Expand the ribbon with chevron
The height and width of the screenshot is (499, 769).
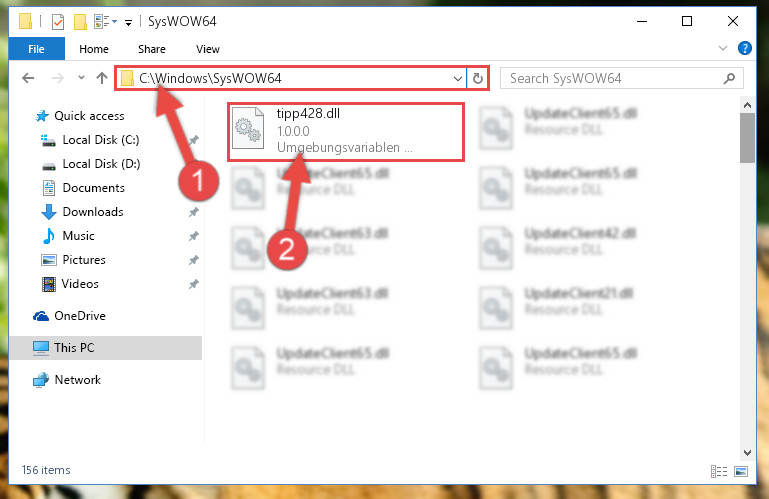click(x=722, y=48)
